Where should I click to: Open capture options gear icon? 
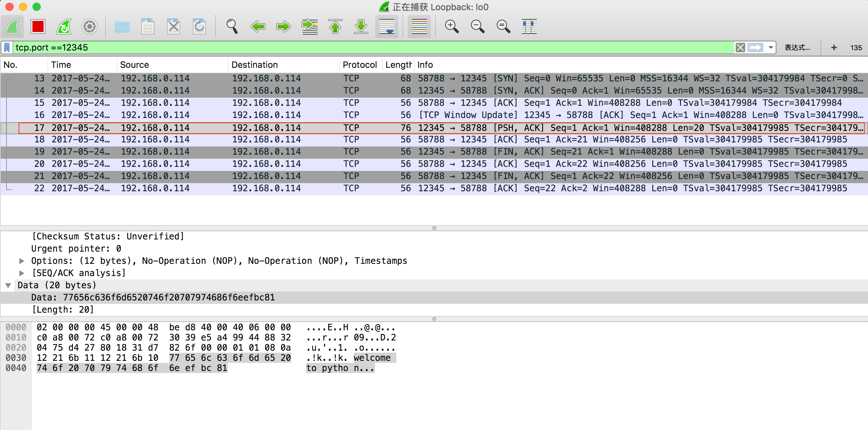90,26
